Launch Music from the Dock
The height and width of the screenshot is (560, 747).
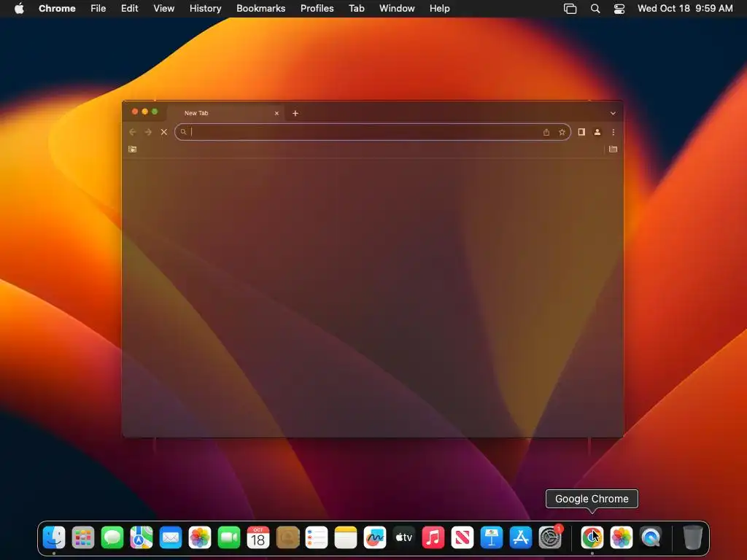point(433,537)
